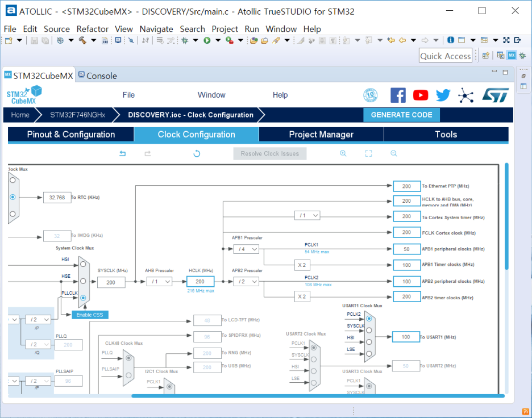This screenshot has height=418, width=532.
Task: Select SYSCLK in USART1 Clock Mux
Action: pyautogui.click(x=369, y=330)
